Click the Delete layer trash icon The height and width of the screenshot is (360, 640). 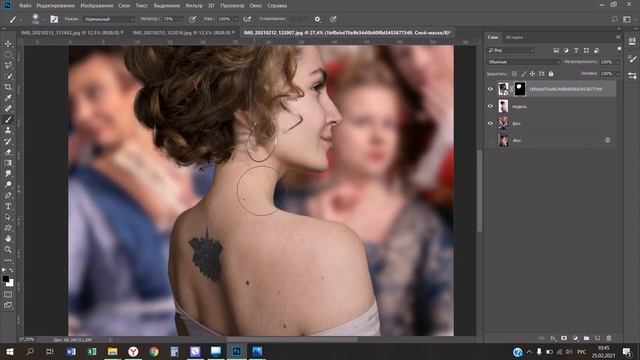point(609,338)
